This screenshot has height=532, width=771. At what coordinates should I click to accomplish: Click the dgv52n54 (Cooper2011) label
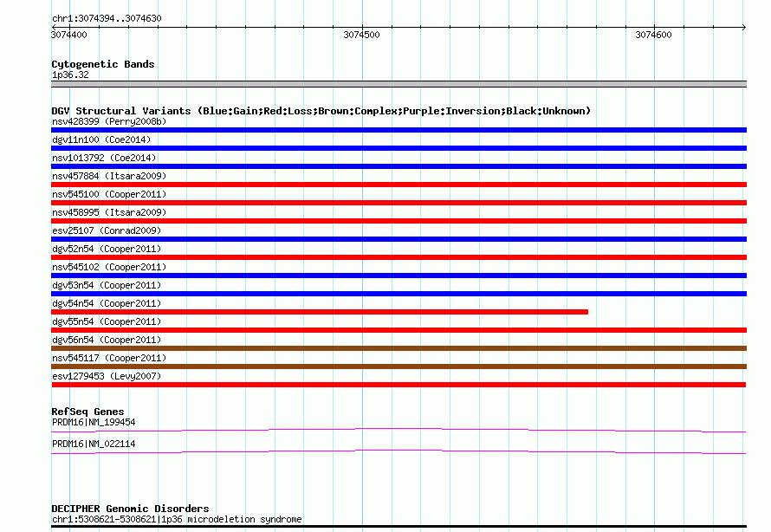tap(107, 249)
